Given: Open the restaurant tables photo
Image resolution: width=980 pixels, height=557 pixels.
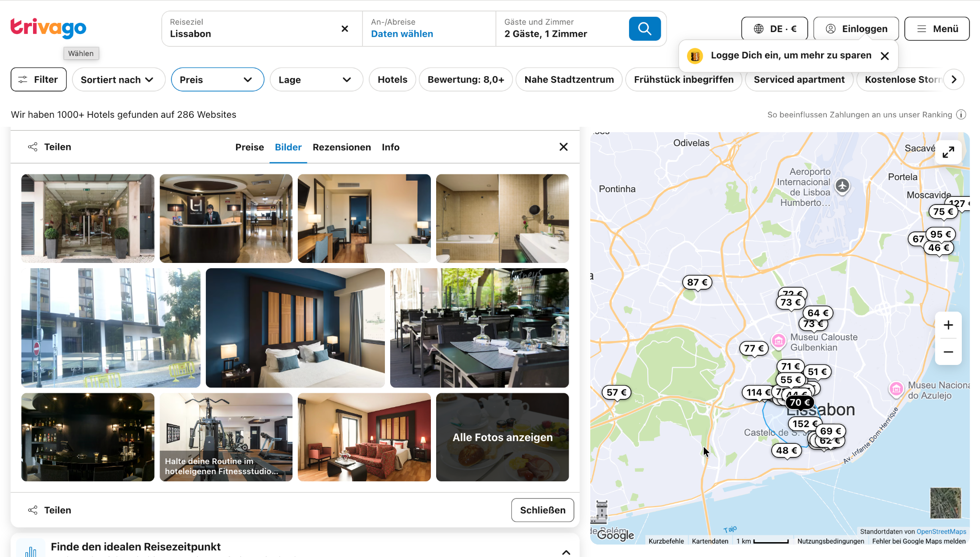Looking at the screenshot, I should coord(479,328).
